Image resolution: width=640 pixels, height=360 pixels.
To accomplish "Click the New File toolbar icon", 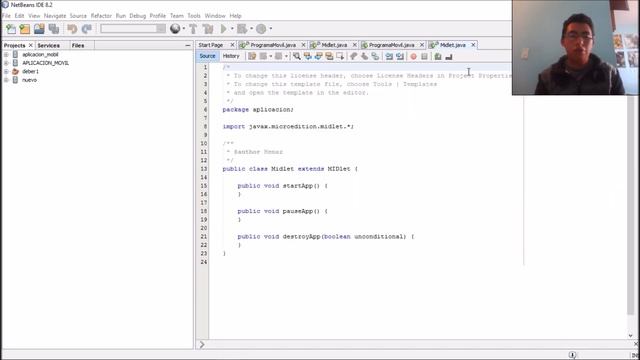I will click(11, 29).
